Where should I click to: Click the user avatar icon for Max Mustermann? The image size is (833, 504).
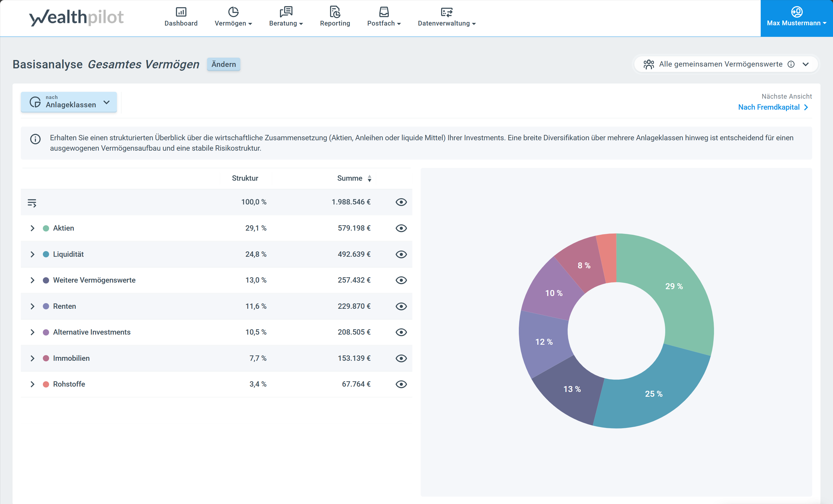point(796,12)
